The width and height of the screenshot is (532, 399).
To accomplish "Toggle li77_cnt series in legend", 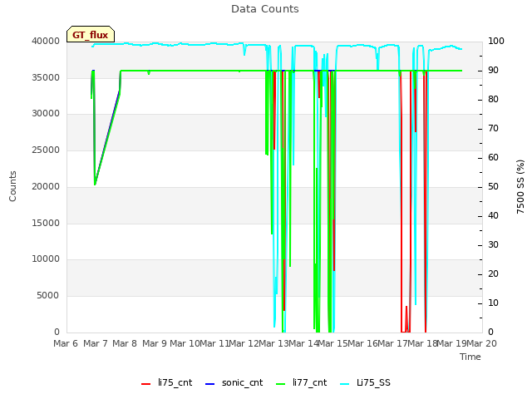I will point(302,383).
